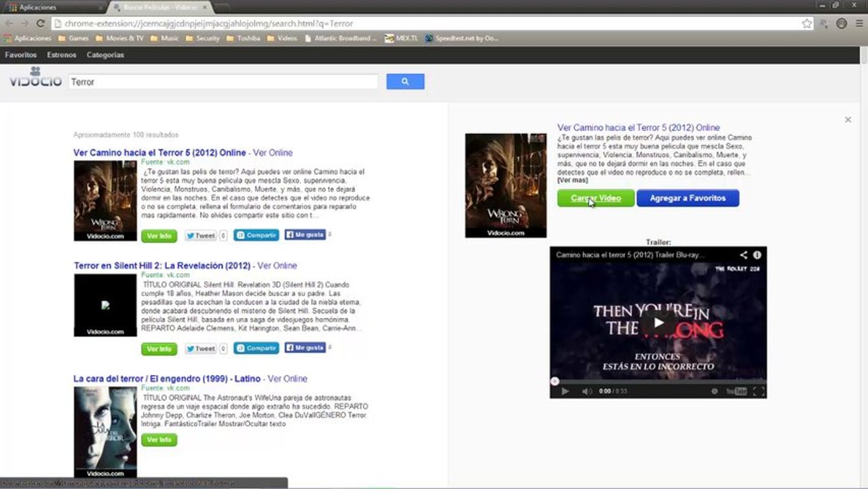Image resolution: width=868 pixels, height=489 pixels.
Task: Click the round extension icon beside the menu
Action: 842,23
